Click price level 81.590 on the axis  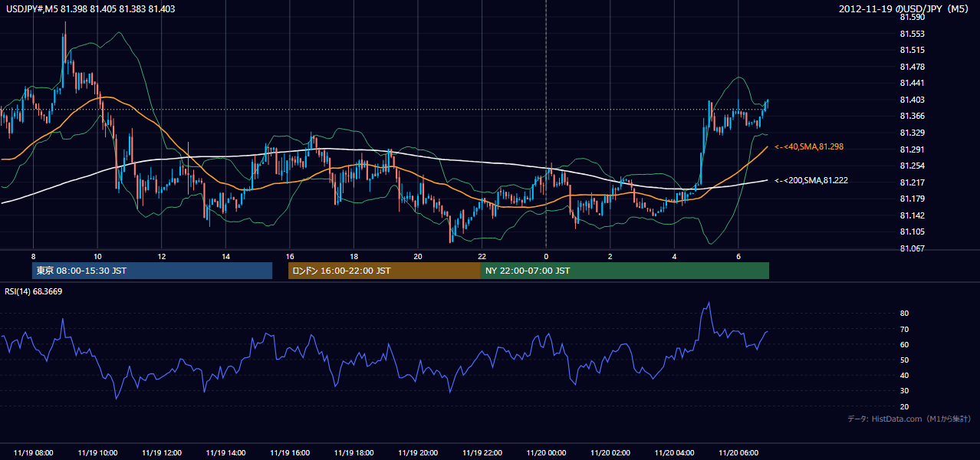pyautogui.click(x=911, y=17)
